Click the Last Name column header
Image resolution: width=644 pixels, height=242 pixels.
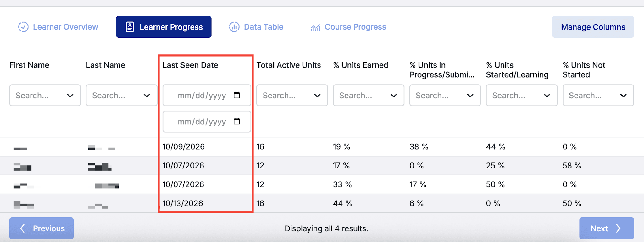pyautogui.click(x=105, y=65)
